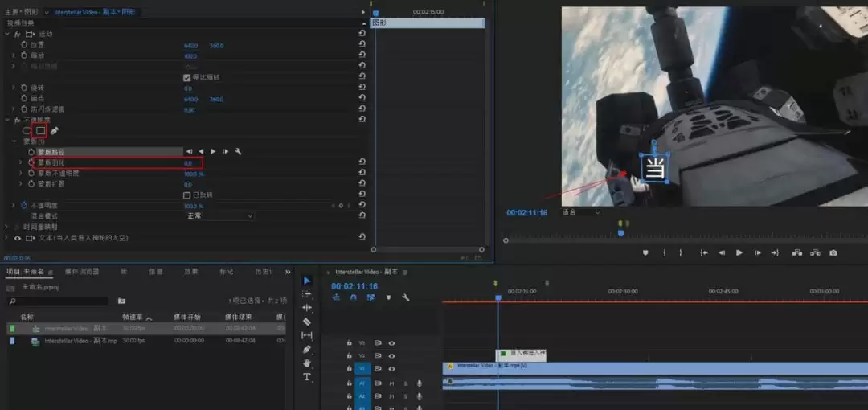Add a marker in the timeline panel
Image resolution: width=868 pixels, height=410 pixels.
(389, 297)
